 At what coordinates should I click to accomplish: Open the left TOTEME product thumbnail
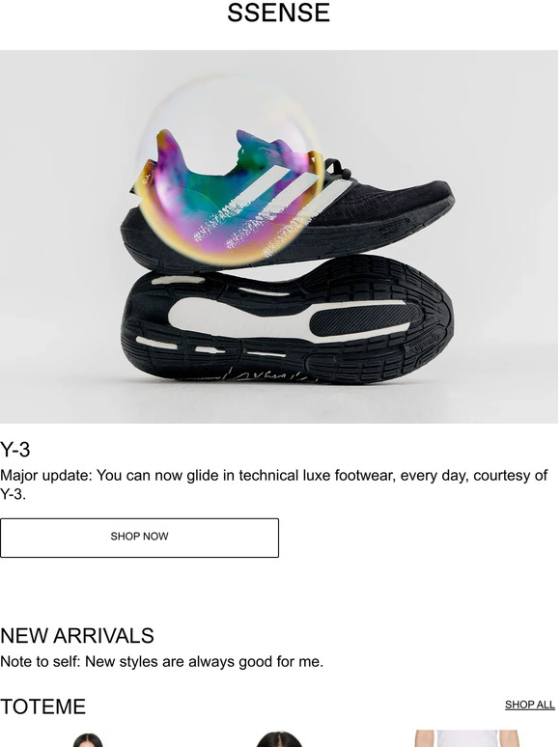tap(88, 740)
